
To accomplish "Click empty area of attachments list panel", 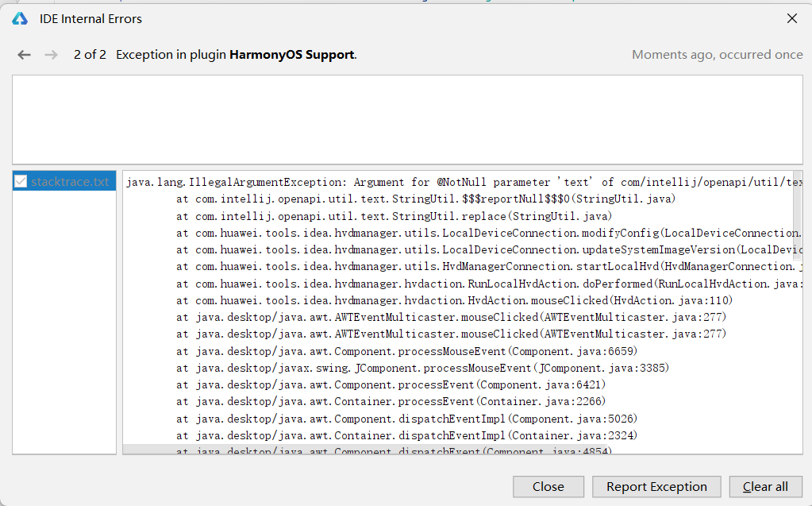I will 64,322.
